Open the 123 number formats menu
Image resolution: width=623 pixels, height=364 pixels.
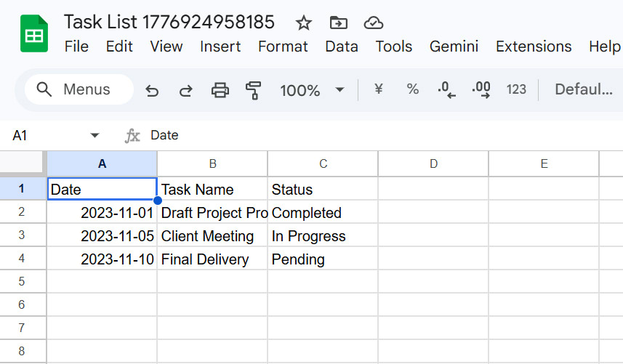(516, 89)
